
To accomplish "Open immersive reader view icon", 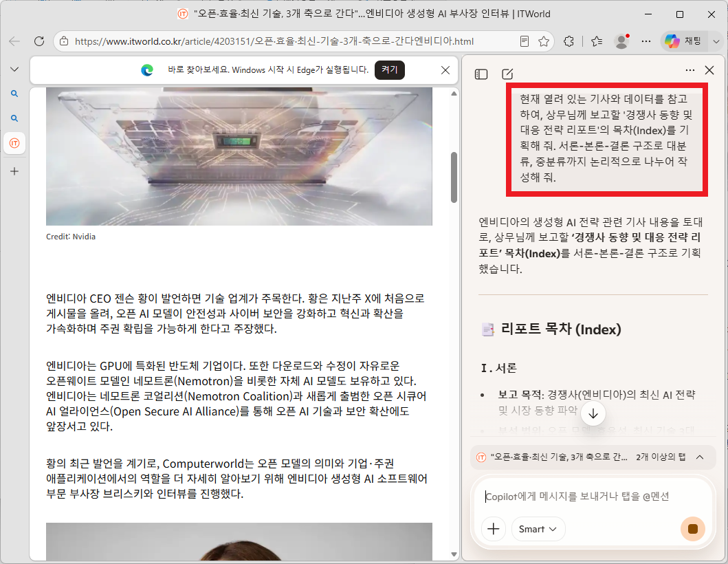I will 525,41.
